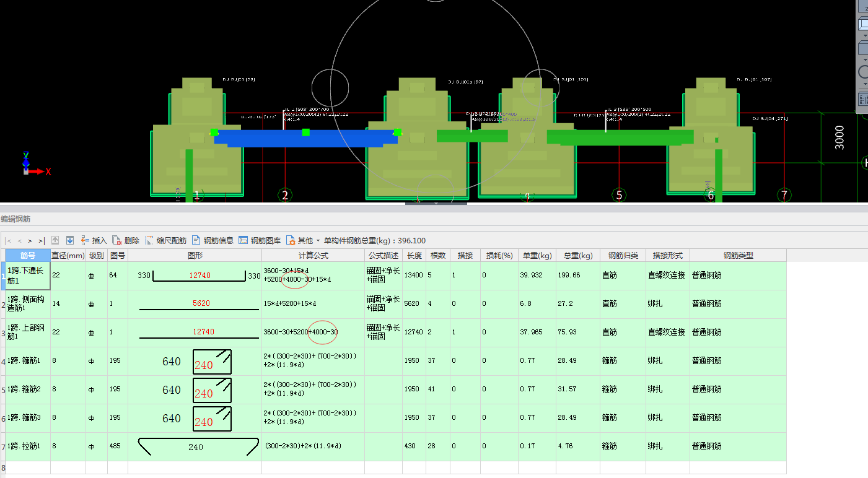Click the 直径(mm) column header
Screen dimensions: 868x478
tap(68, 255)
